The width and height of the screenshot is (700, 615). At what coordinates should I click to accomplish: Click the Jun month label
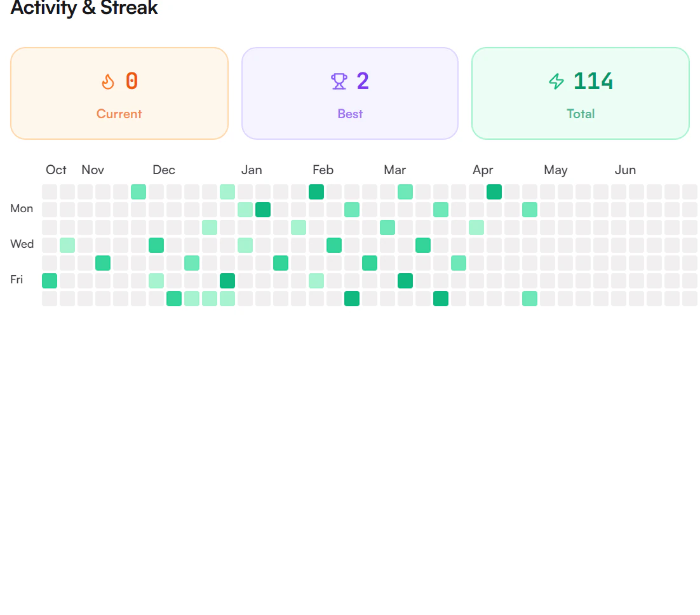pyautogui.click(x=625, y=170)
